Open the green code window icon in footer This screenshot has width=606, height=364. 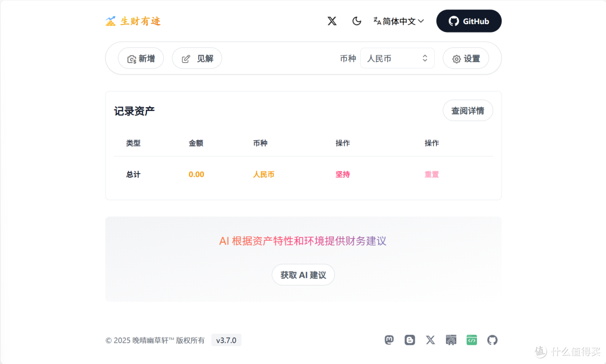[x=471, y=340]
